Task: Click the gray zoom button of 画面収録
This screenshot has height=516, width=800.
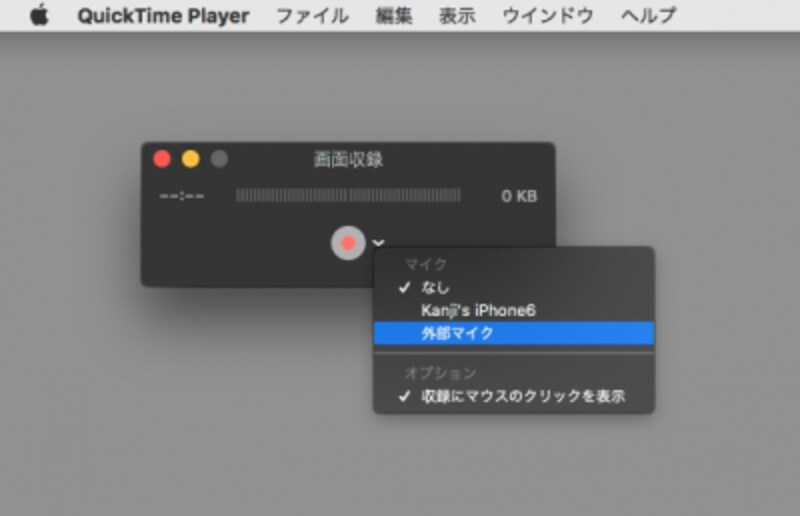Action: 219,159
